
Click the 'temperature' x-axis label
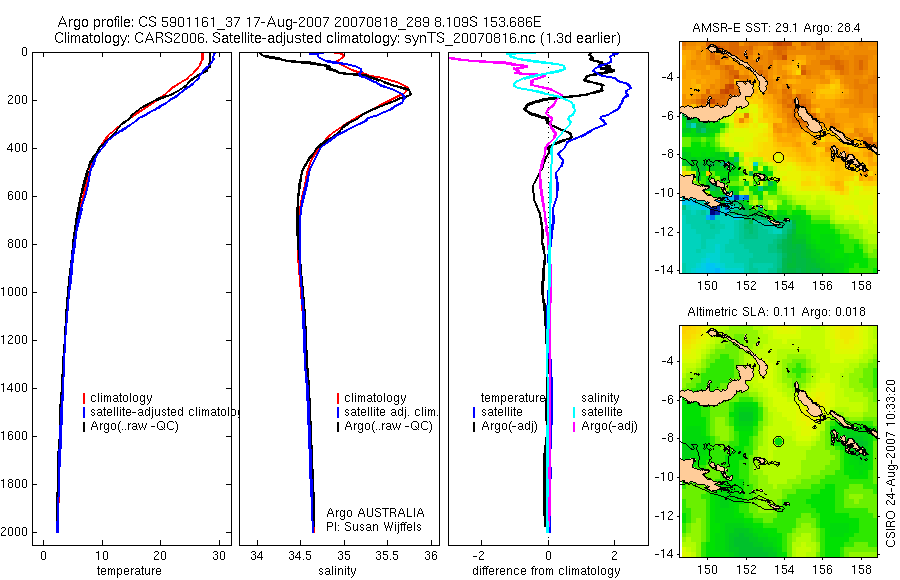129,571
